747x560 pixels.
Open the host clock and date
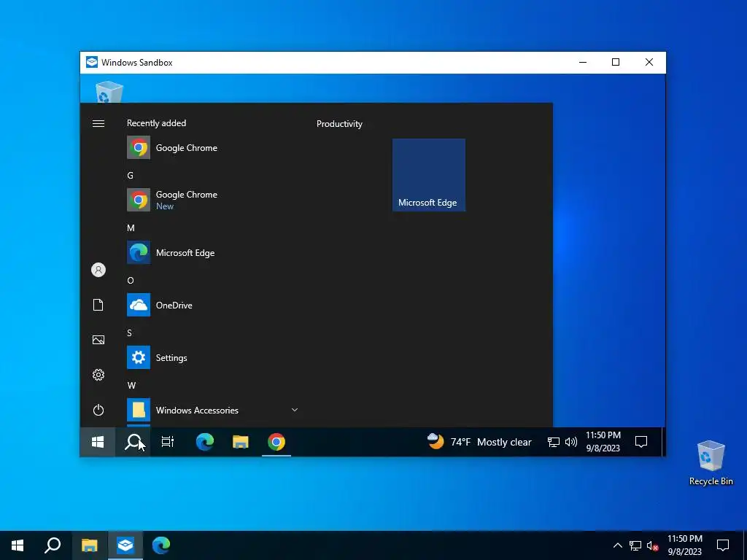(684, 545)
